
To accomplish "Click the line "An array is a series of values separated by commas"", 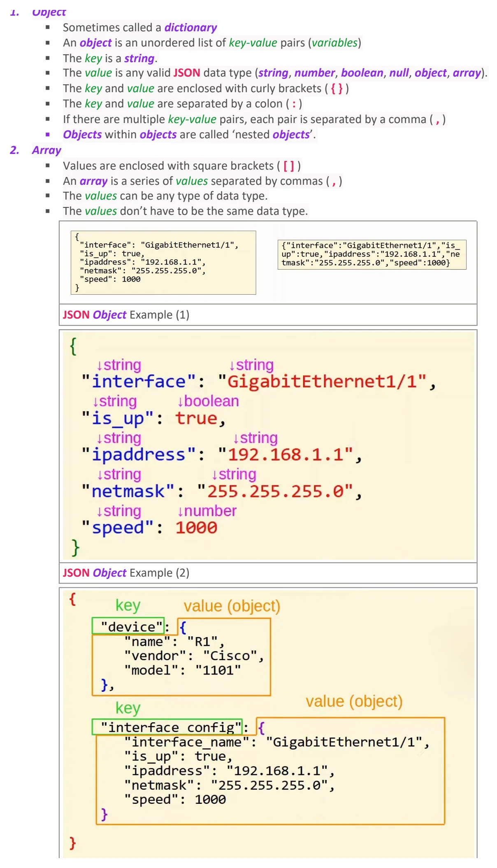I will (202, 181).
